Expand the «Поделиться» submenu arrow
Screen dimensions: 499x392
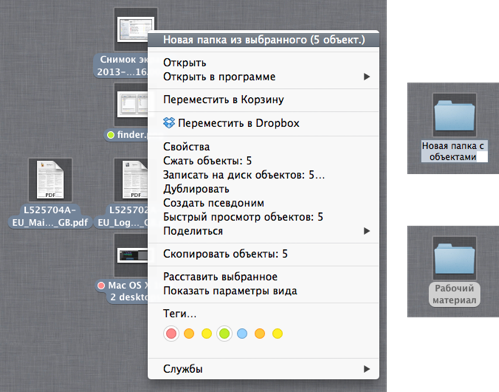pos(367,231)
